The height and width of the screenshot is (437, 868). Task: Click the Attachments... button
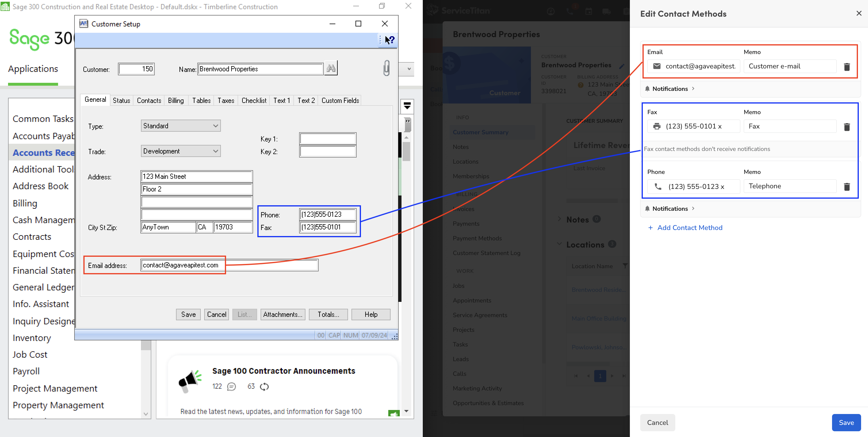click(x=283, y=314)
